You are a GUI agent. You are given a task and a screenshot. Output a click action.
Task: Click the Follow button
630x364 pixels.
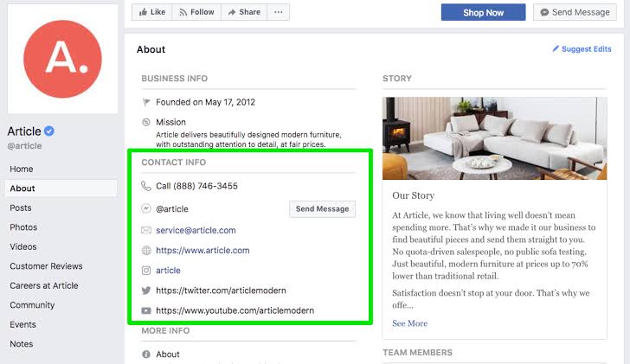[196, 12]
